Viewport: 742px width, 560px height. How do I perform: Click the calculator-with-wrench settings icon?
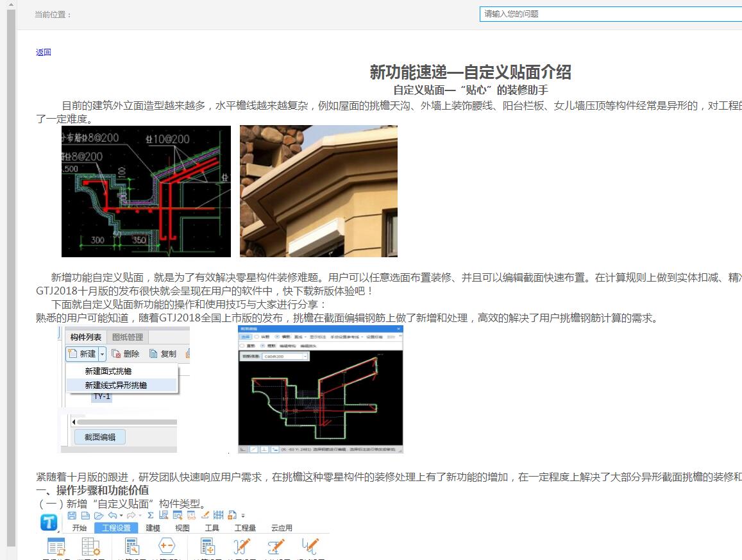pyautogui.click(x=132, y=547)
